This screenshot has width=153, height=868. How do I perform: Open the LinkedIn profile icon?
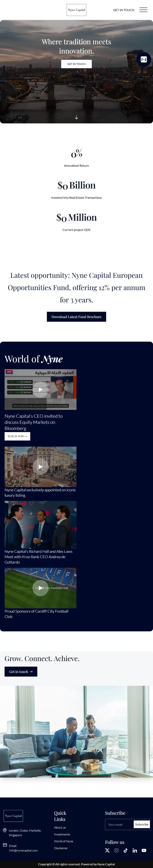[135, 850]
